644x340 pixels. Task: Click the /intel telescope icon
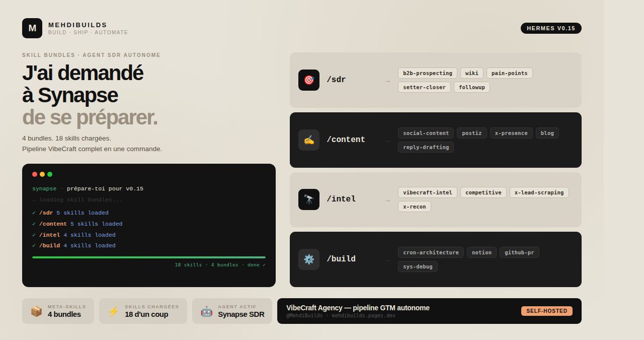pyautogui.click(x=309, y=199)
